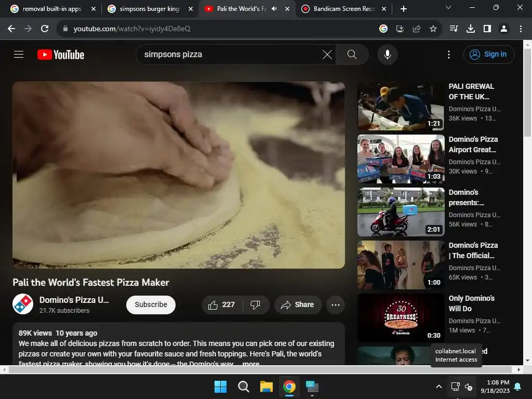Open network icon in system tray
Screen dimensions: 532x399
(455, 387)
